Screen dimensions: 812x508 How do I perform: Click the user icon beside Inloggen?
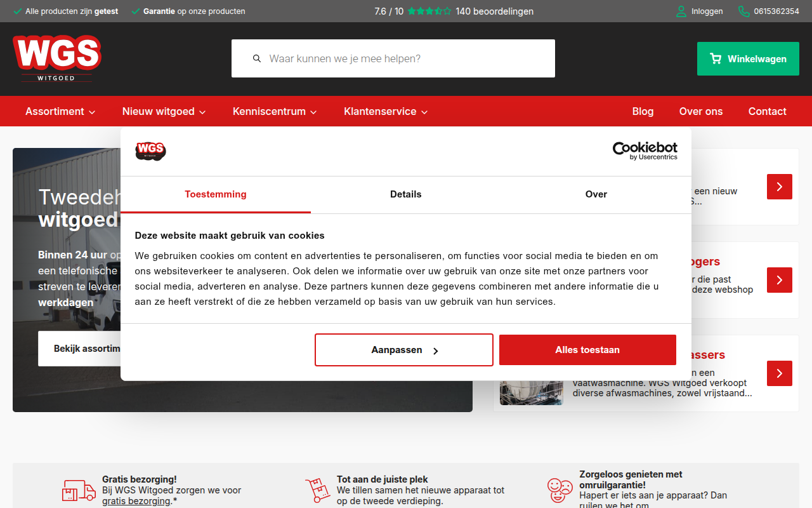681,11
